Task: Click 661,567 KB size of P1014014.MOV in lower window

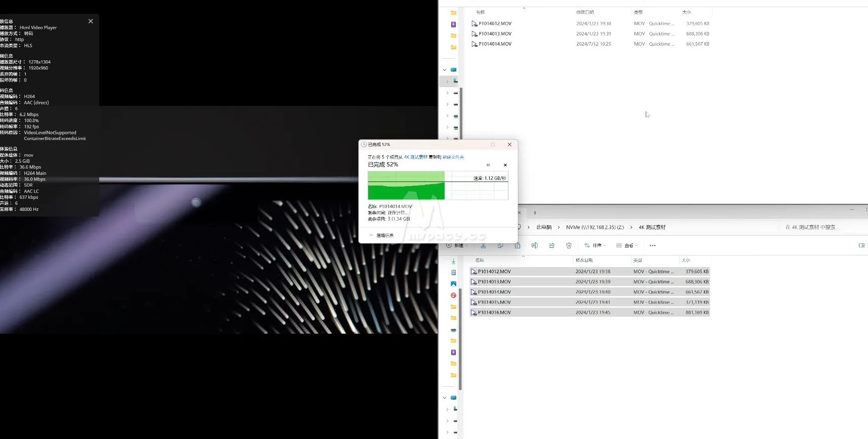Action: [697, 292]
